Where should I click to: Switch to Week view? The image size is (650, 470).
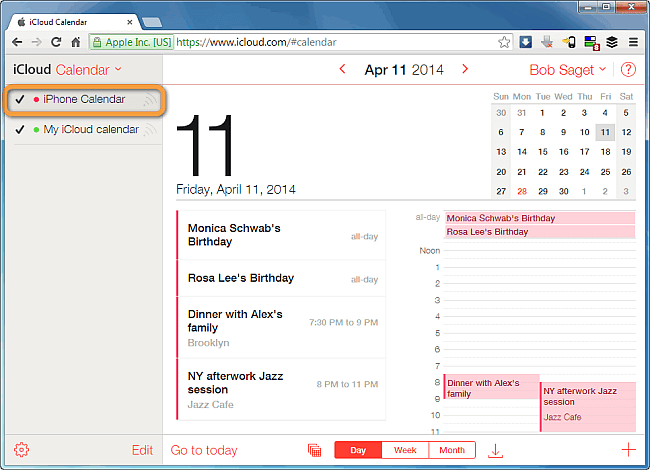(405, 450)
